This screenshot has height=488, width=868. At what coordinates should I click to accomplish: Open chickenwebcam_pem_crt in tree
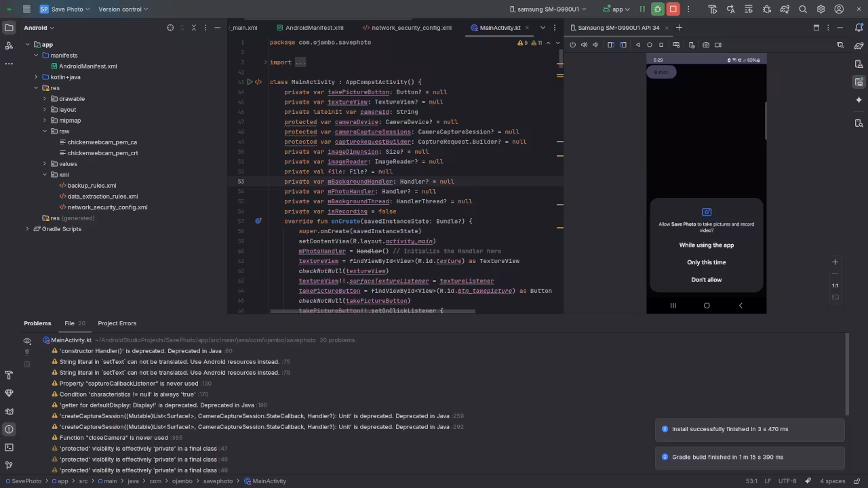[103, 153]
